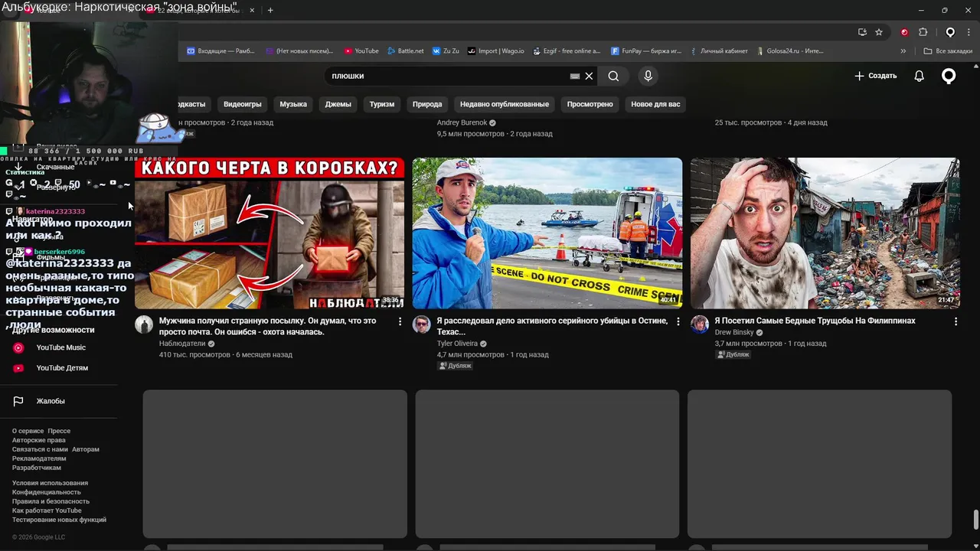Start voice search with the microphone icon
Screen dimensions: 980x551
[x=648, y=76]
